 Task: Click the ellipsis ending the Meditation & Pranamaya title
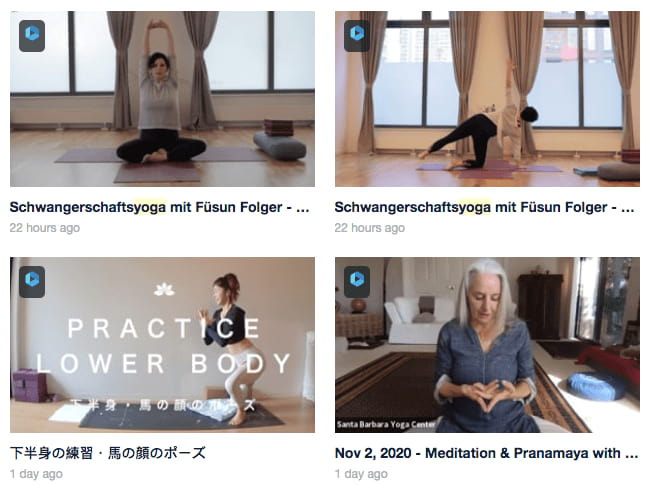632,454
